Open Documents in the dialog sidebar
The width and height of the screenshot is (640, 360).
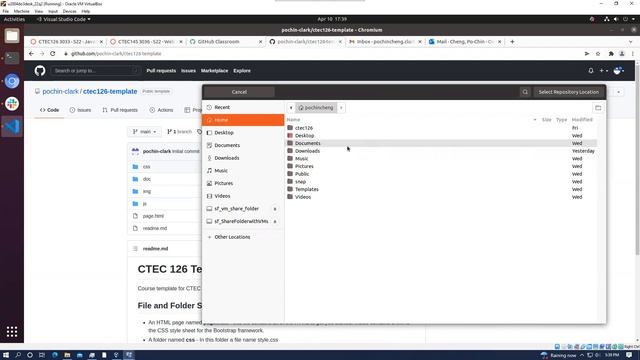[243, 145]
